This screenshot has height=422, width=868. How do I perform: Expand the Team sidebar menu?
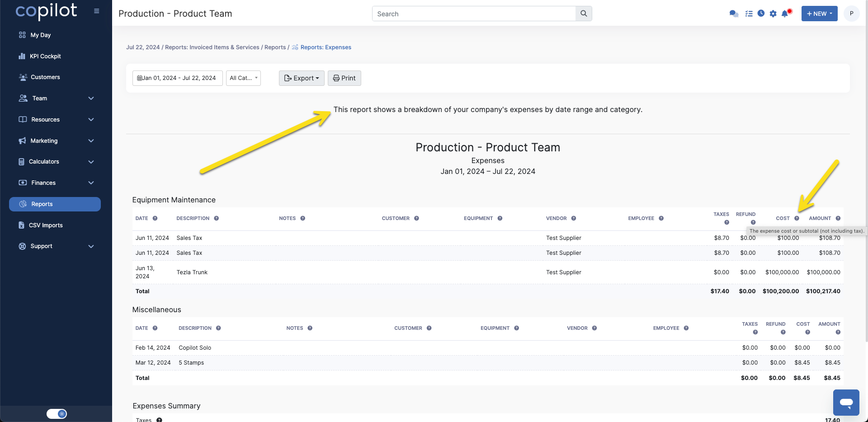coord(91,98)
